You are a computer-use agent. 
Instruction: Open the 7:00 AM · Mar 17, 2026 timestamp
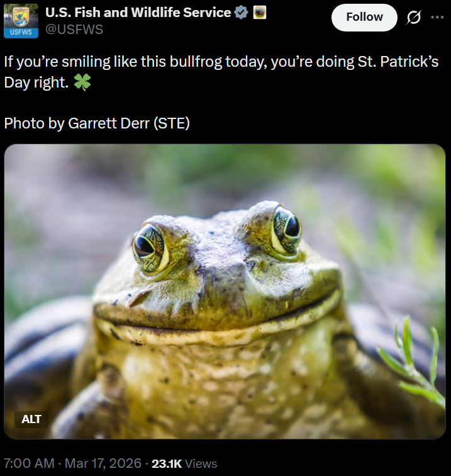tap(73, 463)
